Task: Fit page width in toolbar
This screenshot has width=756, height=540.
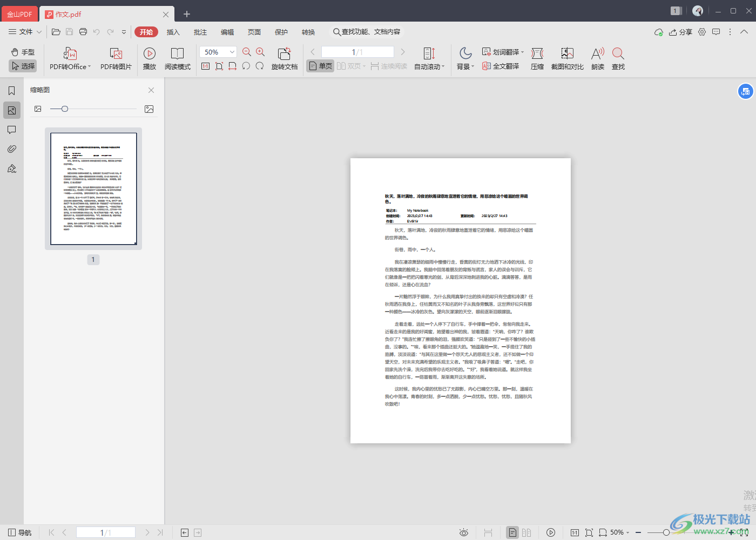Action: tap(233, 66)
